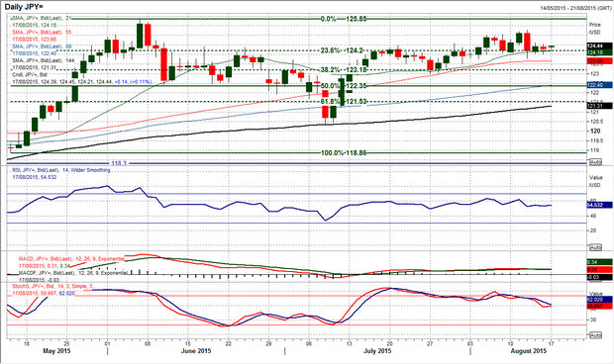The width and height of the screenshot is (614, 364).
Task: Click the 0.0%-125.85 Fibonacci level label
Action: tap(344, 19)
